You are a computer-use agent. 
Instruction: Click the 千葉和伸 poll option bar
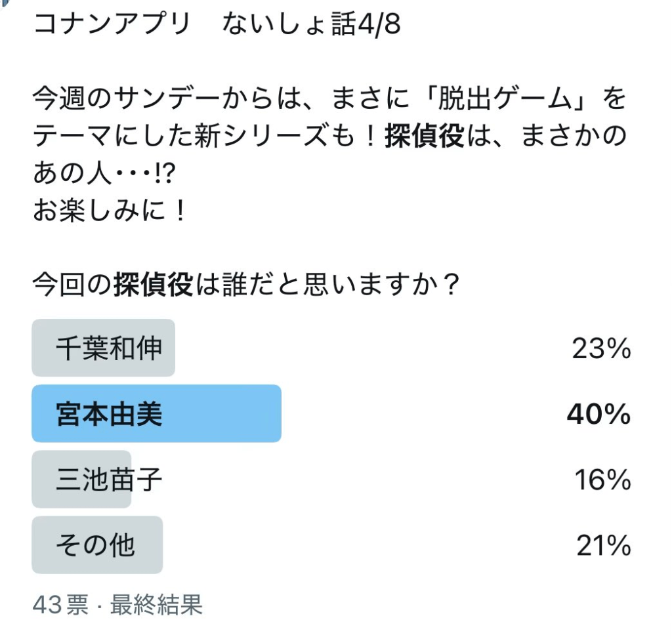[104, 348]
